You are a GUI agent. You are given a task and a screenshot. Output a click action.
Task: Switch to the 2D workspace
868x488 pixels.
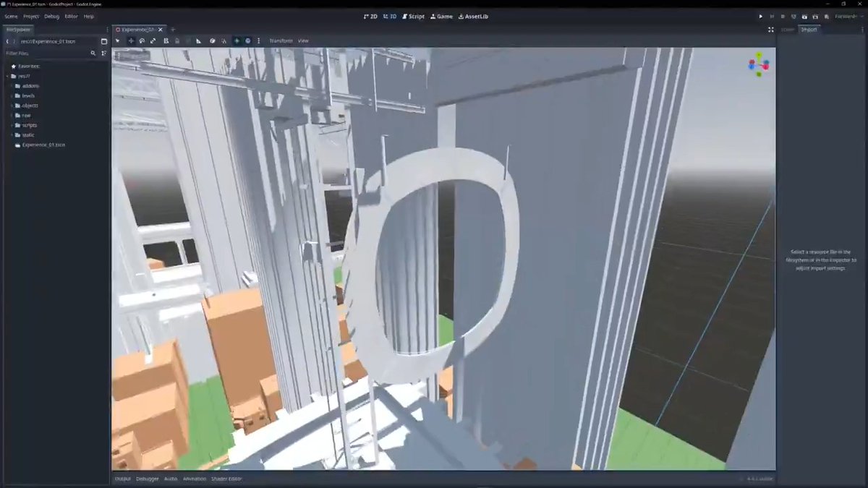point(370,16)
